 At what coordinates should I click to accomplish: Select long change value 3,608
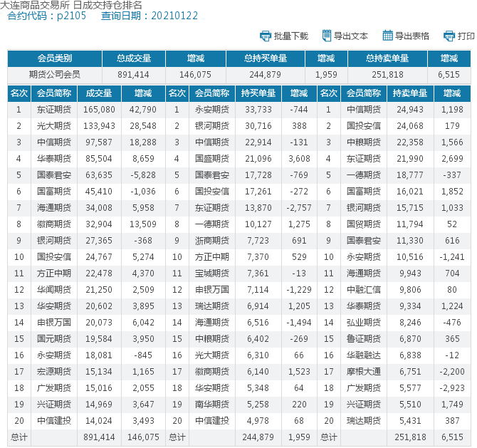299,159
